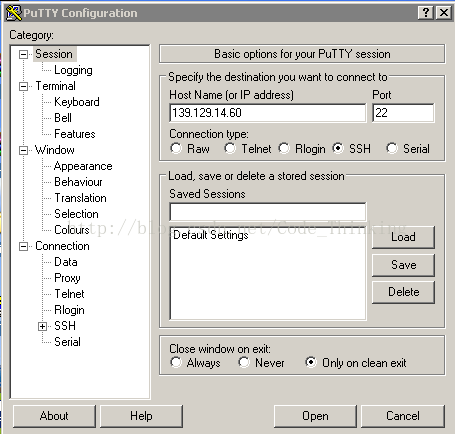Image resolution: width=455 pixels, height=434 pixels.
Task: Click the About button
Action: coord(54,416)
